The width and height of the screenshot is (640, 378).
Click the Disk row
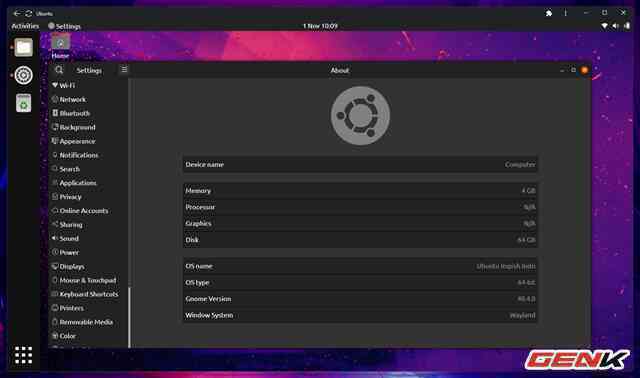tap(360, 240)
